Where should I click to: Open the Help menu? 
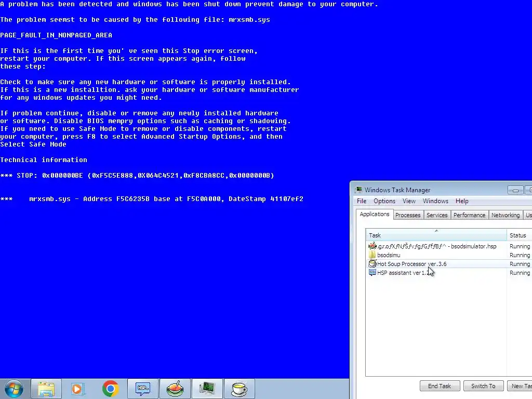pos(462,201)
